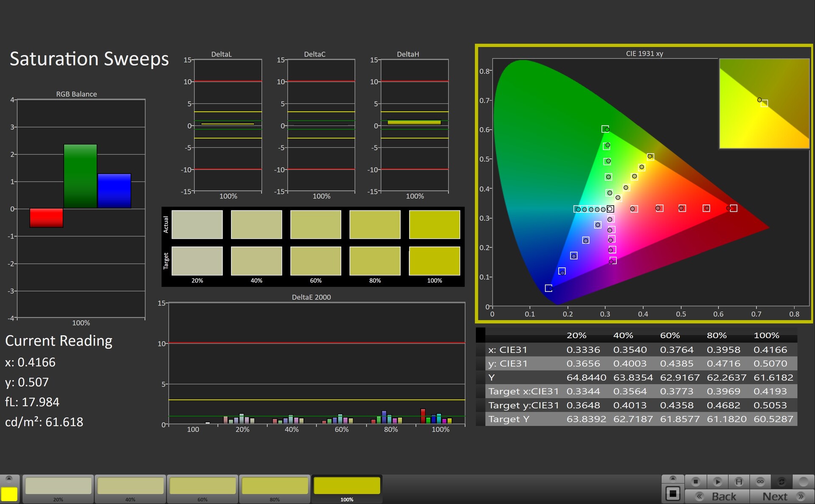Expand the arrow above black square icon

[x=673, y=479]
